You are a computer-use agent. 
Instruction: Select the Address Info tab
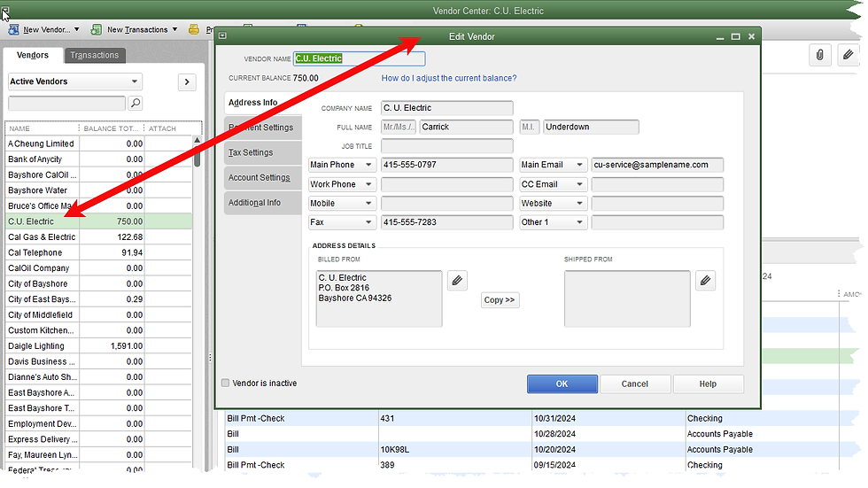[264, 103]
